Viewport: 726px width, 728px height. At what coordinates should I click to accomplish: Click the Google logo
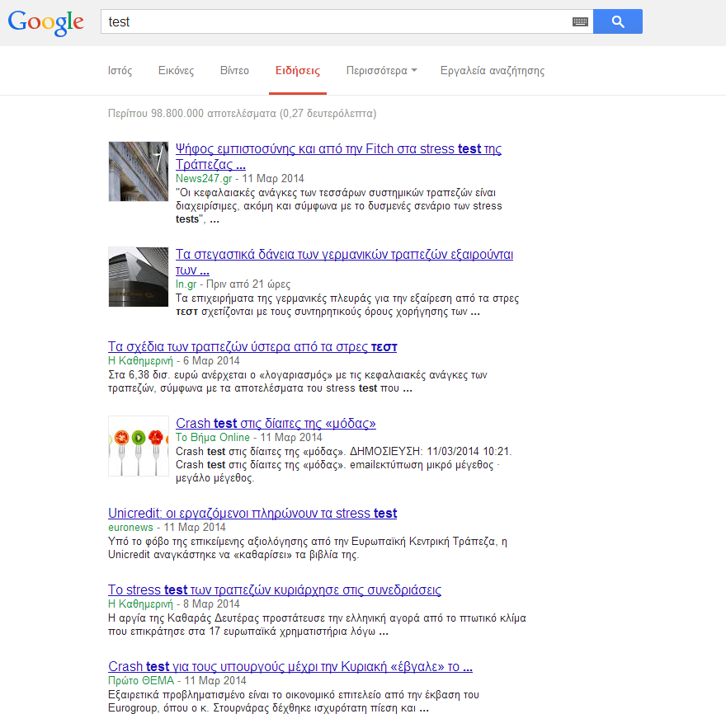click(x=45, y=22)
